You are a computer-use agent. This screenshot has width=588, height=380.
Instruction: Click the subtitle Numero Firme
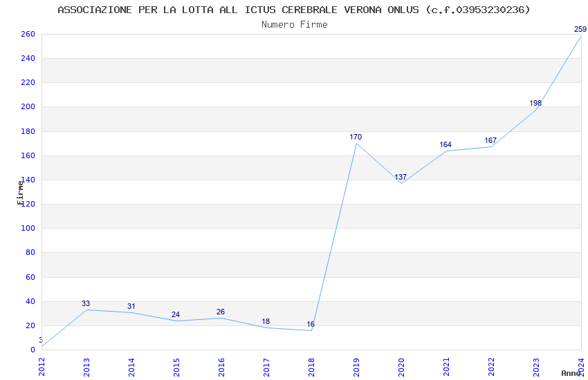click(x=295, y=25)
